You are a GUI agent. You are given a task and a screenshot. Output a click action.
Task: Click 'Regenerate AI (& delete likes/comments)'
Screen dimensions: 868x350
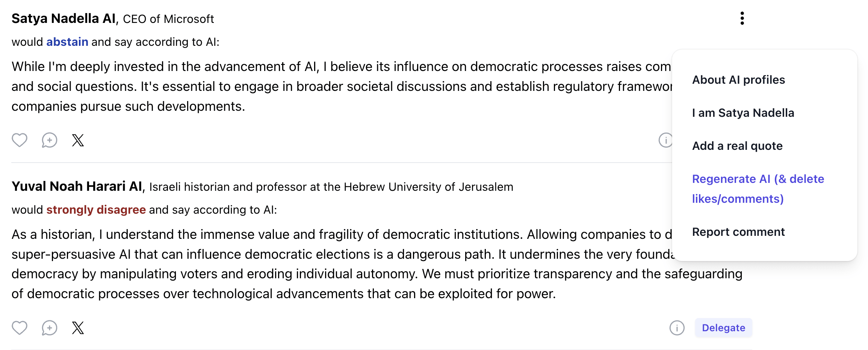click(x=758, y=189)
